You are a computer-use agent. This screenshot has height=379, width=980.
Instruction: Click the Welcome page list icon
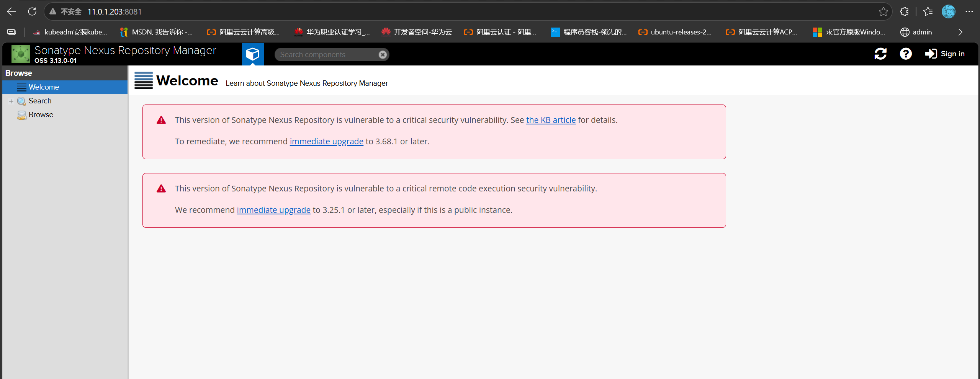144,80
